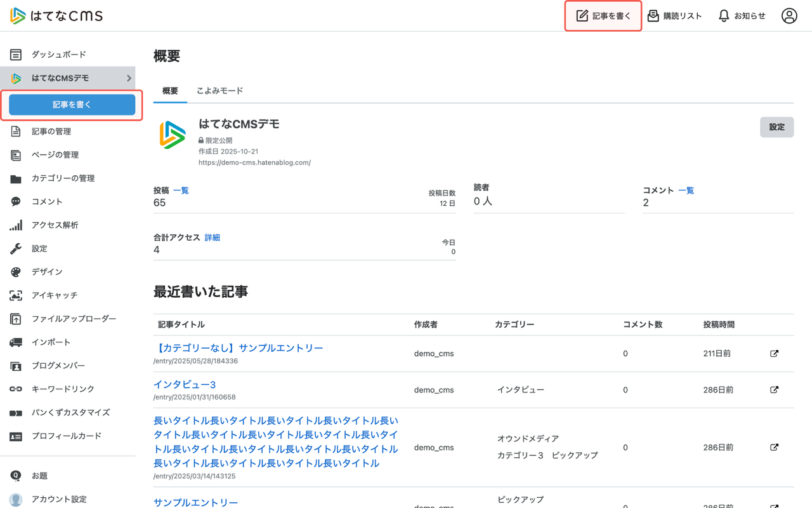Open the 購読リスト icon in header
The image size is (812, 508).
click(655, 15)
